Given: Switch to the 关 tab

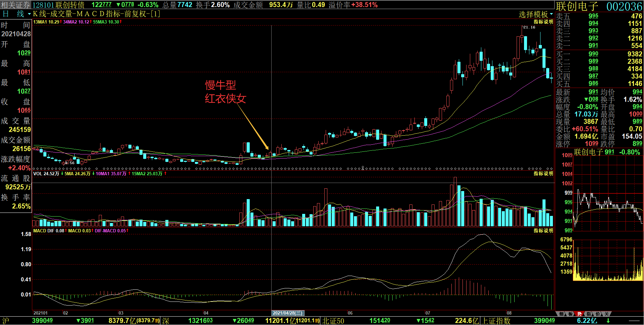Looking at the screenshot, I should pyautogui.click(x=606, y=314).
